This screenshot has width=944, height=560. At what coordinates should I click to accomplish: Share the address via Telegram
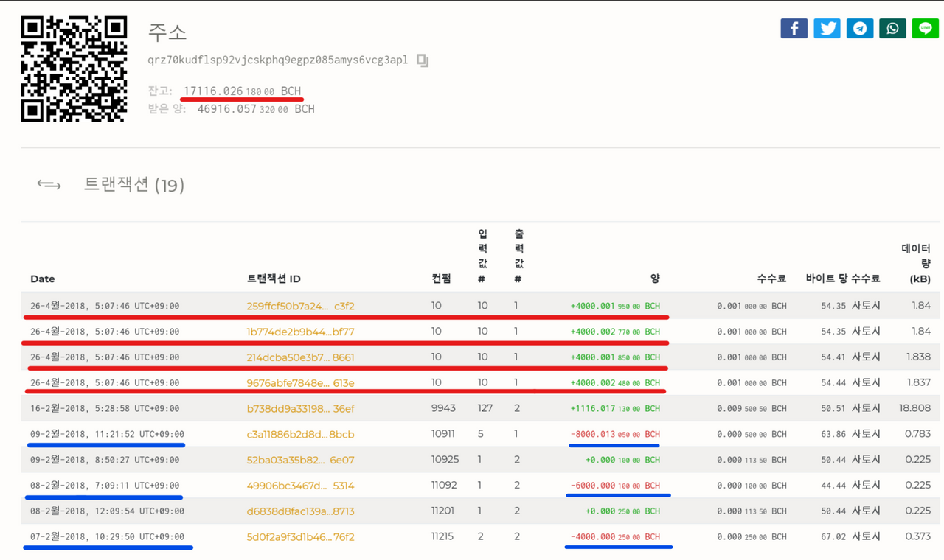tap(860, 29)
